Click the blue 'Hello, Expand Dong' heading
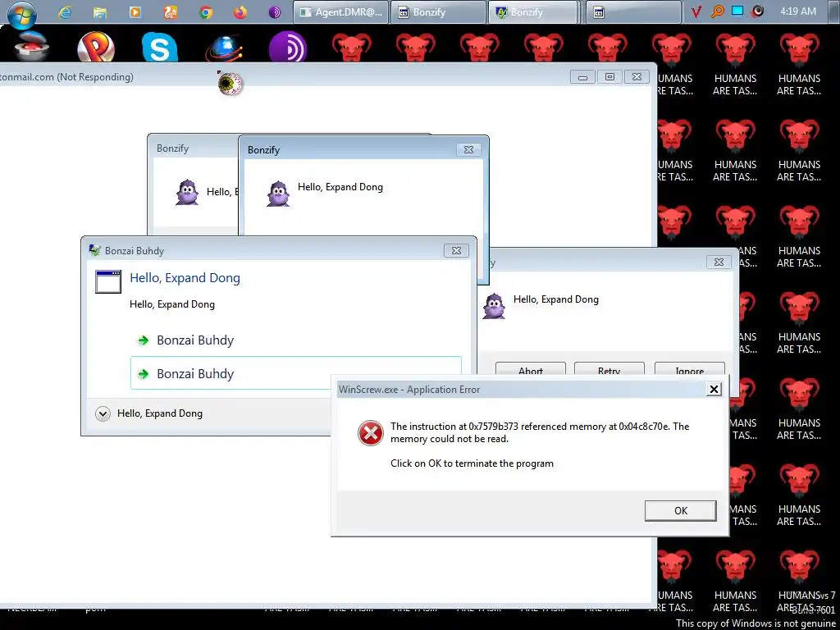The width and height of the screenshot is (840, 630). (x=185, y=278)
